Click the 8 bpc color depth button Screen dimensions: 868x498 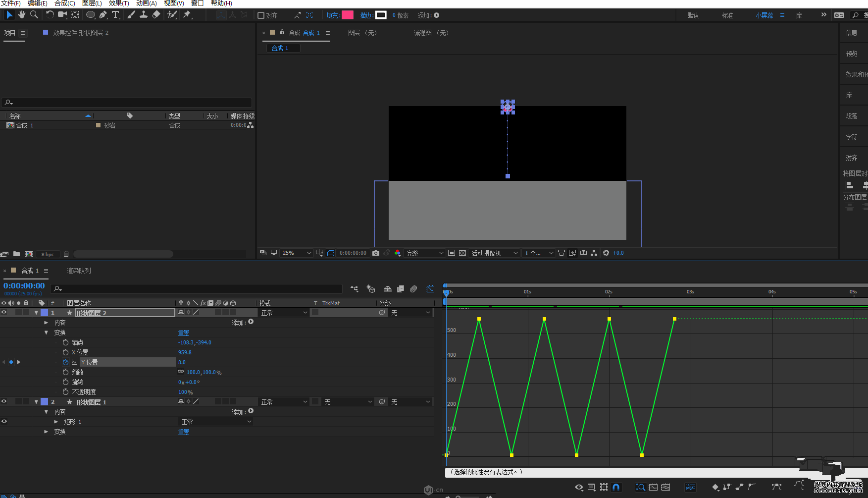point(48,254)
